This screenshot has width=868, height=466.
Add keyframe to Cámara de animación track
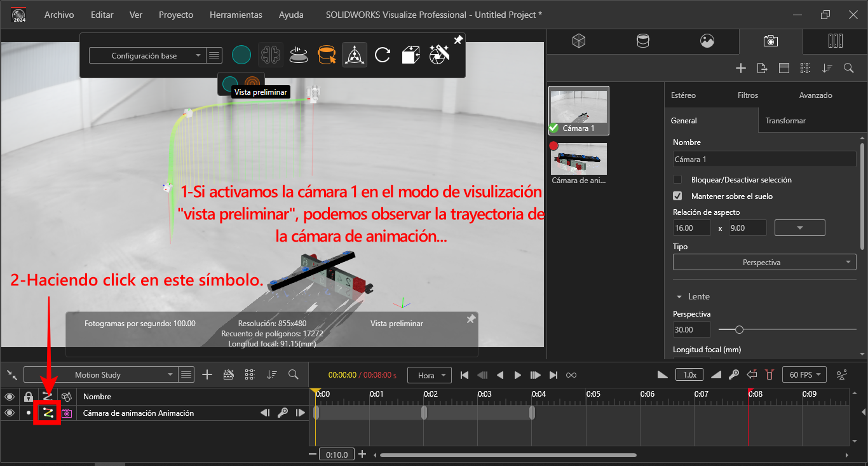pyautogui.click(x=283, y=413)
